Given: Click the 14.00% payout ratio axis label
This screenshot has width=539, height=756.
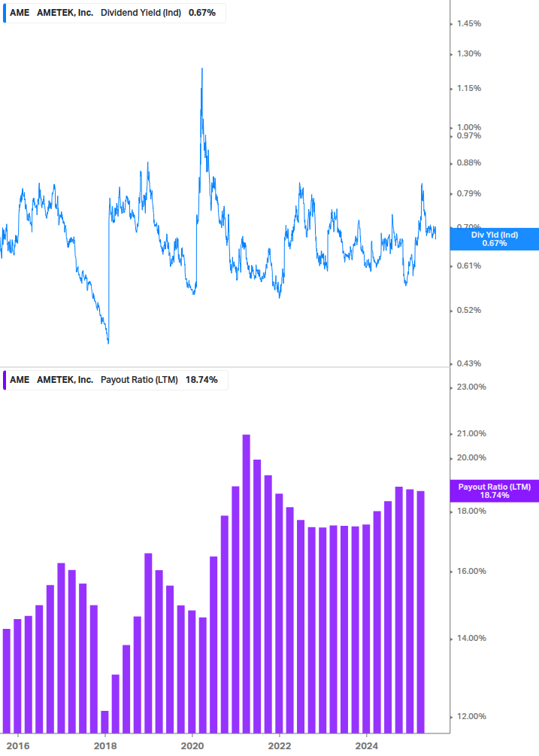Looking at the screenshot, I should (471, 638).
